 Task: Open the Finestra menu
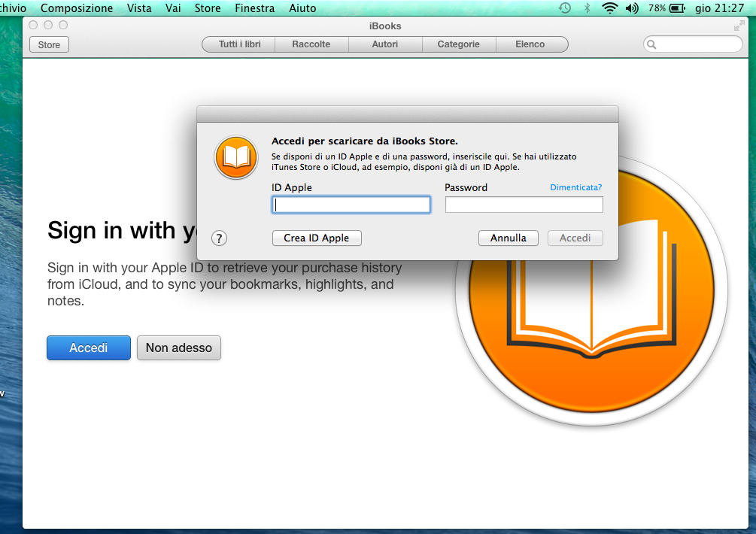pos(254,8)
